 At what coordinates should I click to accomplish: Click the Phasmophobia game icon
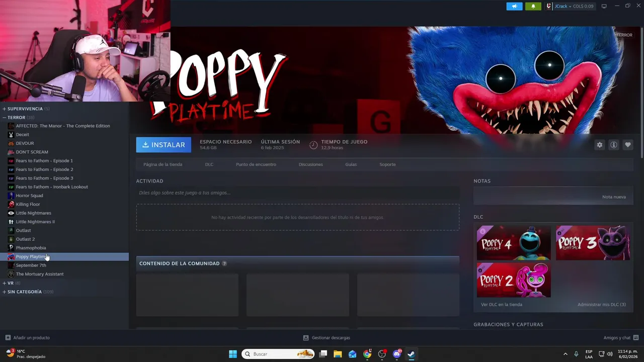11,248
